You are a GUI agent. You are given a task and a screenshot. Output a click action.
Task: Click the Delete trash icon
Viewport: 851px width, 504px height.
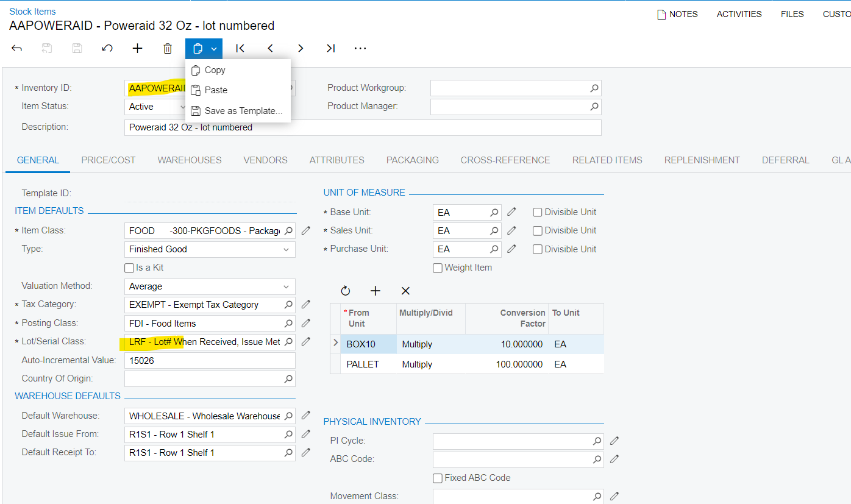pos(168,48)
